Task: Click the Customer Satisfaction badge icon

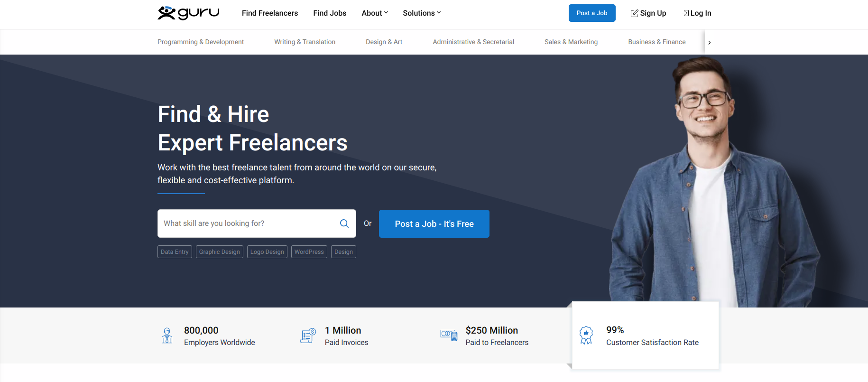Action: 586,335
